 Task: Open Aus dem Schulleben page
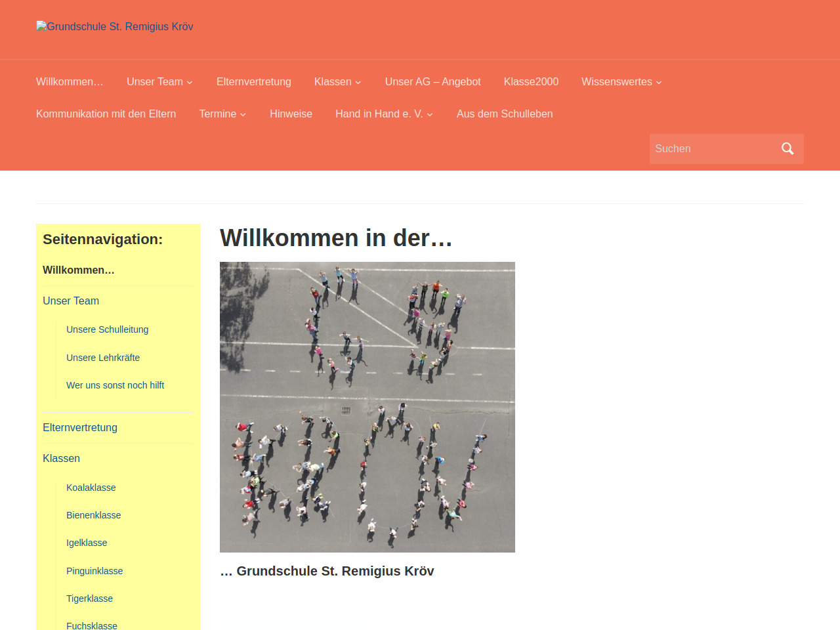pos(504,114)
